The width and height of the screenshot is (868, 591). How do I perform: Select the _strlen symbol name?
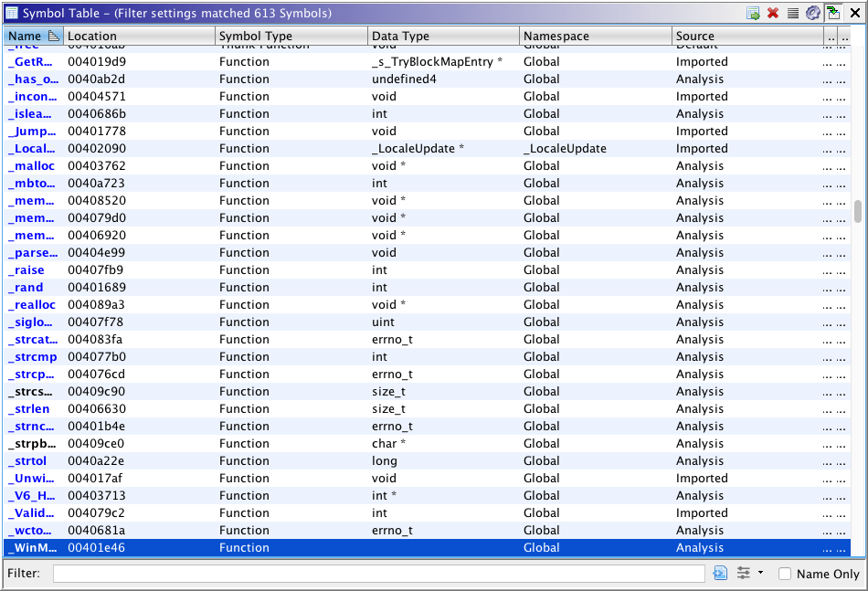click(x=29, y=409)
